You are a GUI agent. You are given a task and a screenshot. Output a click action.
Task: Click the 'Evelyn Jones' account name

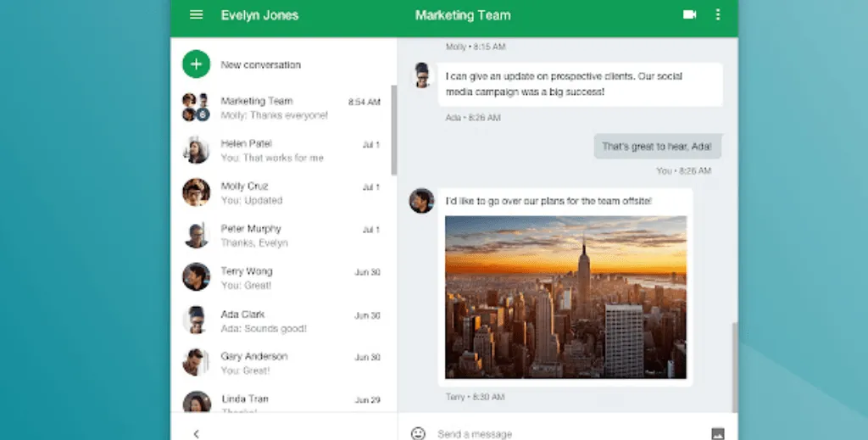259,15
